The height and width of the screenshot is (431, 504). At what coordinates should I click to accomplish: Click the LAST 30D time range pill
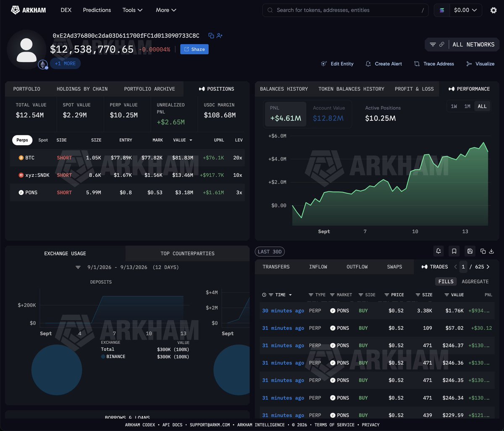[270, 252]
